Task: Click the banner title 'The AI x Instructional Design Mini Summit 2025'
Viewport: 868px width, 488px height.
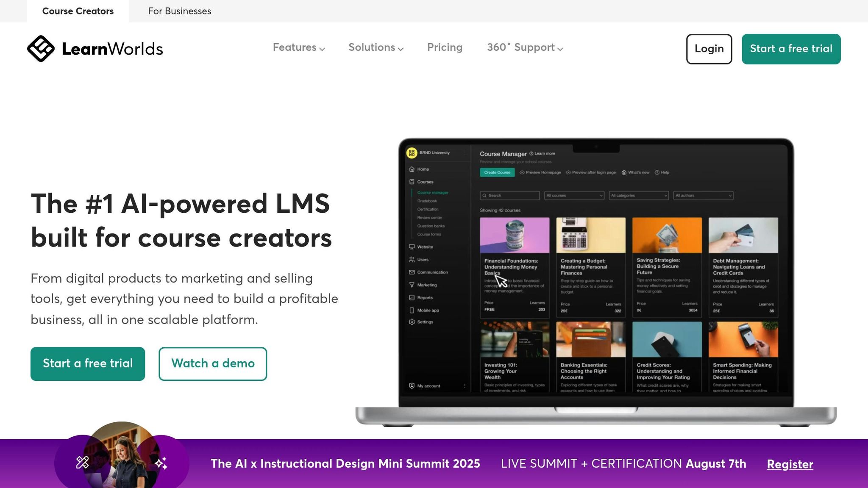Action: tap(345, 463)
